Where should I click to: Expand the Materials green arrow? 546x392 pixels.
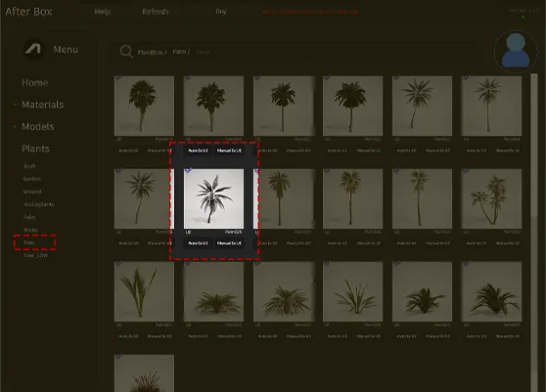[15, 105]
